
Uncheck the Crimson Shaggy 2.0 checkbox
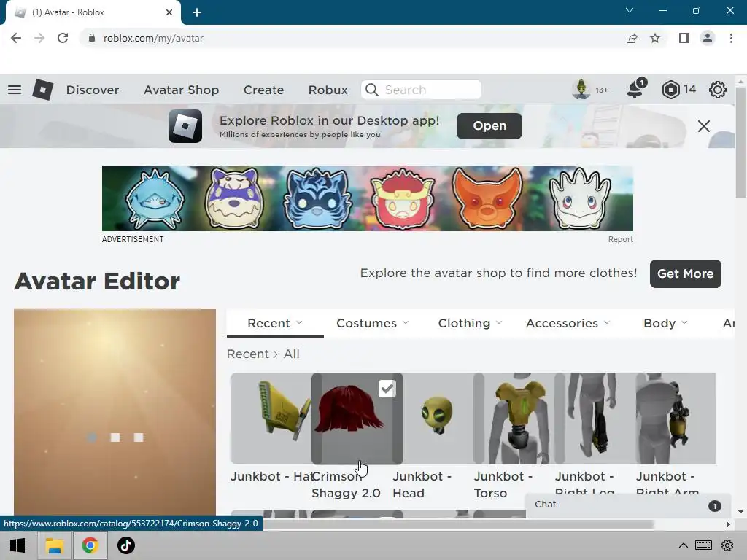click(387, 389)
